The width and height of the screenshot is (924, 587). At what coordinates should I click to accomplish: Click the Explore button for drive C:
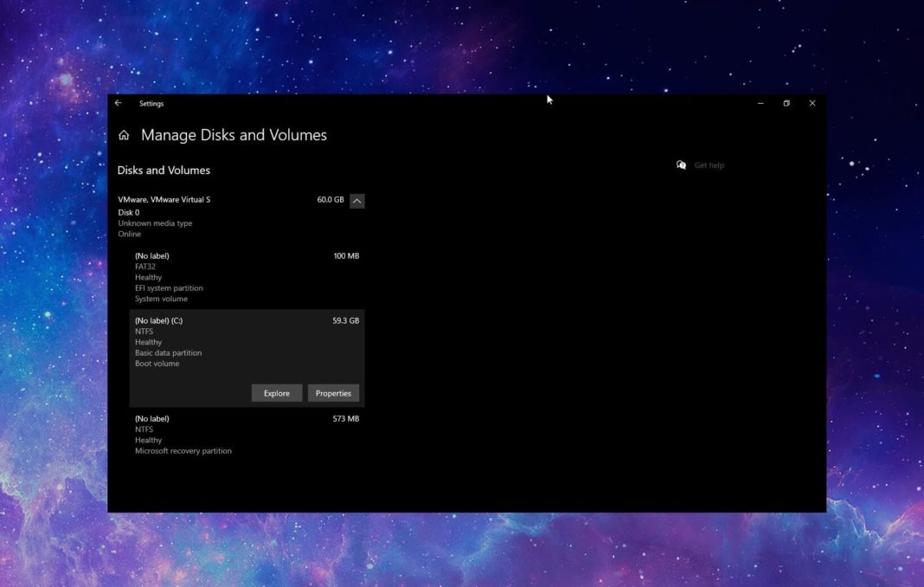(x=276, y=392)
